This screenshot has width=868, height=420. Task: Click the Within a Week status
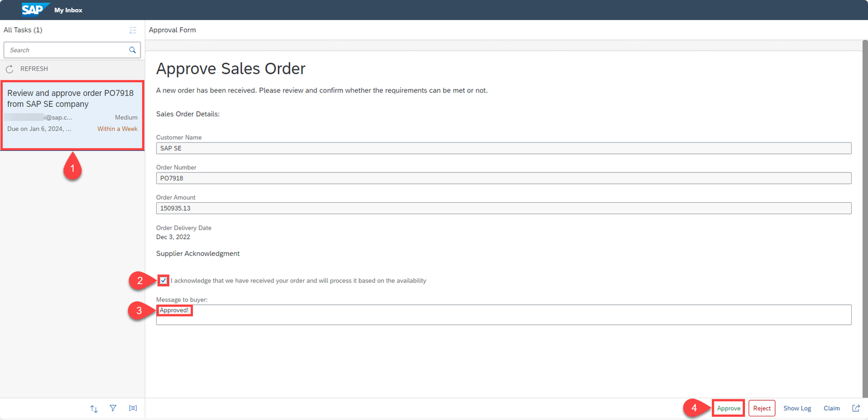tap(118, 129)
